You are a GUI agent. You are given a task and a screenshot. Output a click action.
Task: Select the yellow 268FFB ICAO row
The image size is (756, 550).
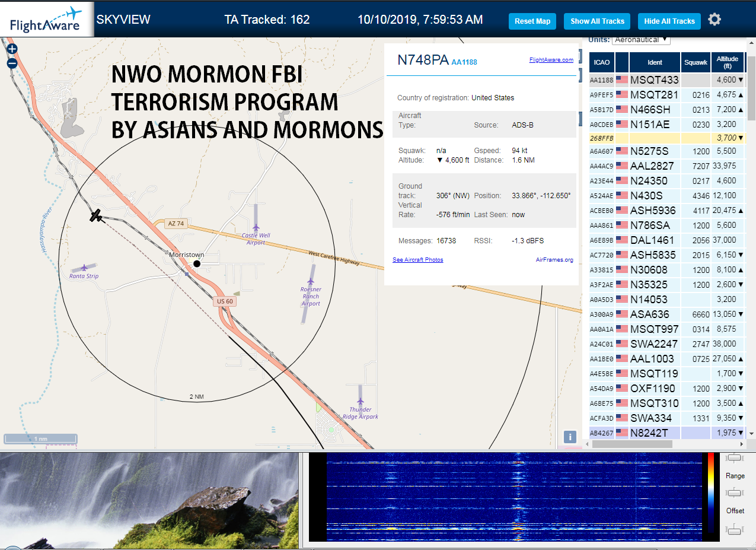pyautogui.click(x=666, y=138)
